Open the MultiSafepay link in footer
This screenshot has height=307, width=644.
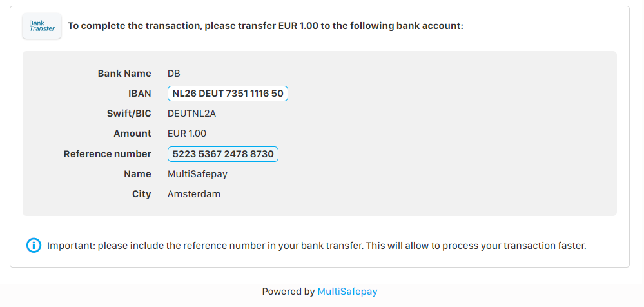(x=347, y=292)
